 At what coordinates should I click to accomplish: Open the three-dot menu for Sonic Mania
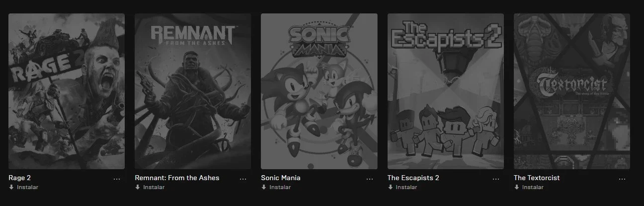(x=370, y=179)
